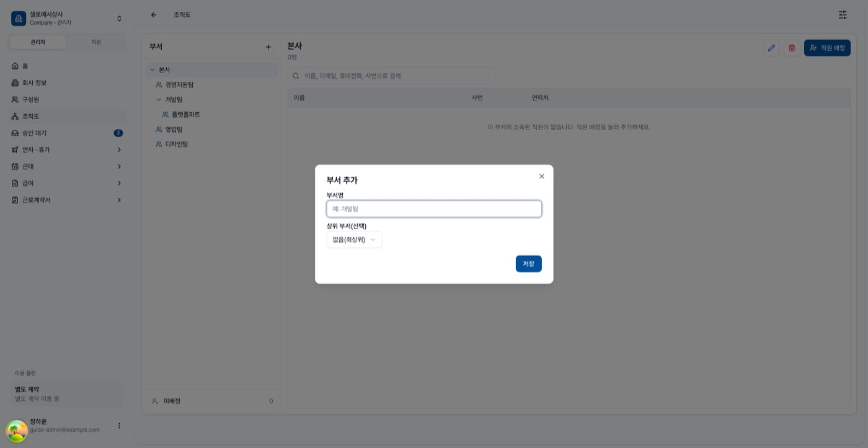
Task: Open the 상위 부서 dropdown
Action: (355, 240)
